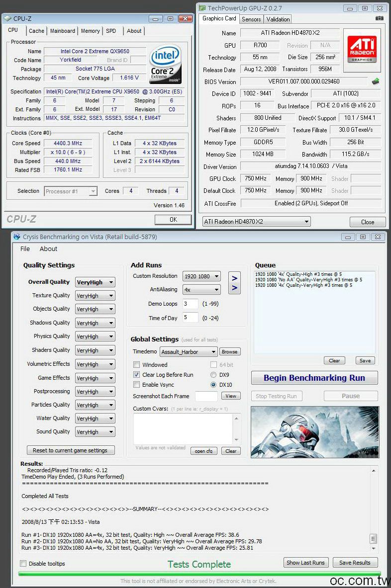Click the Save Results button
391x588 pixels.
[355, 563]
